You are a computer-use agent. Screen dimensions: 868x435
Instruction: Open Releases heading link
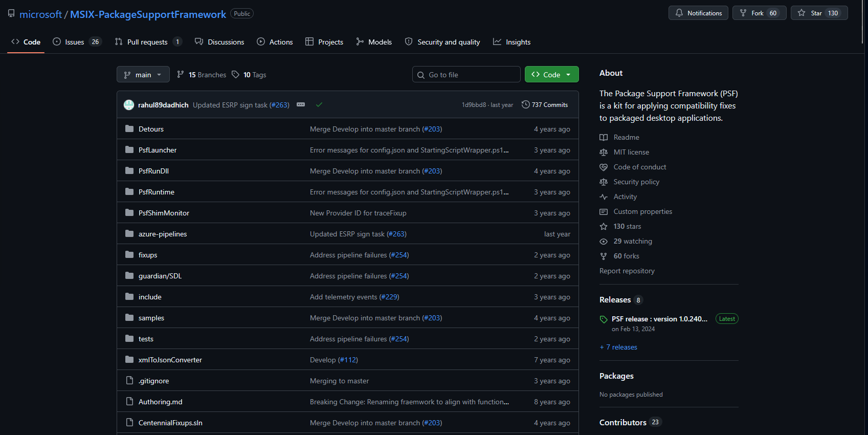coord(615,300)
